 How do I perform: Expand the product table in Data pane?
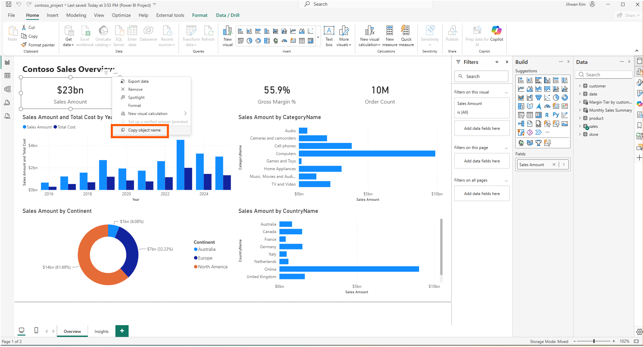[580, 118]
